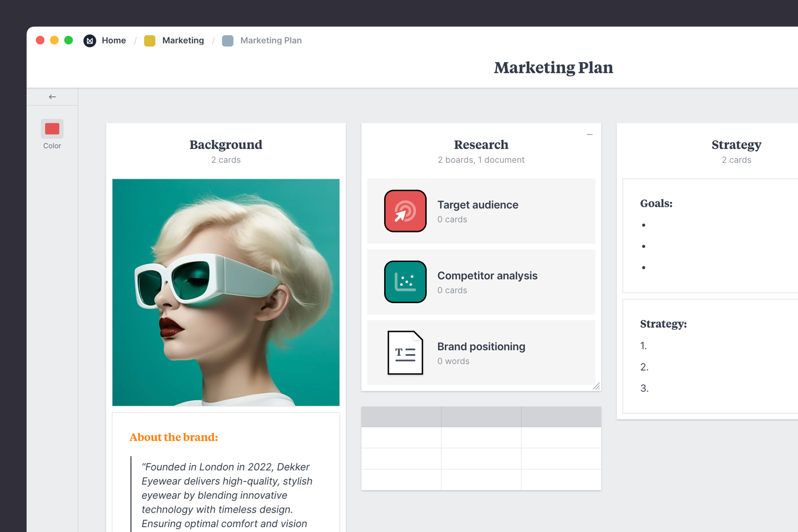798x532 pixels.
Task: Collapse the toolbar using the back arrow
Action: coord(52,96)
